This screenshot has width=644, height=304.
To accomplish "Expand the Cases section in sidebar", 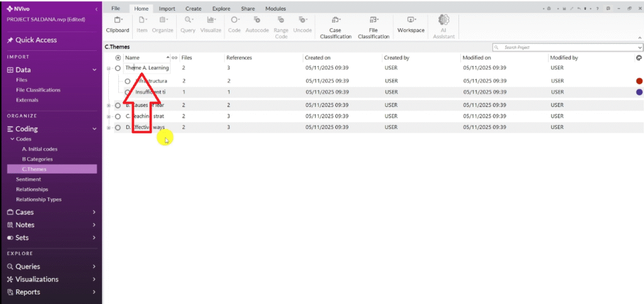I will 94,212.
